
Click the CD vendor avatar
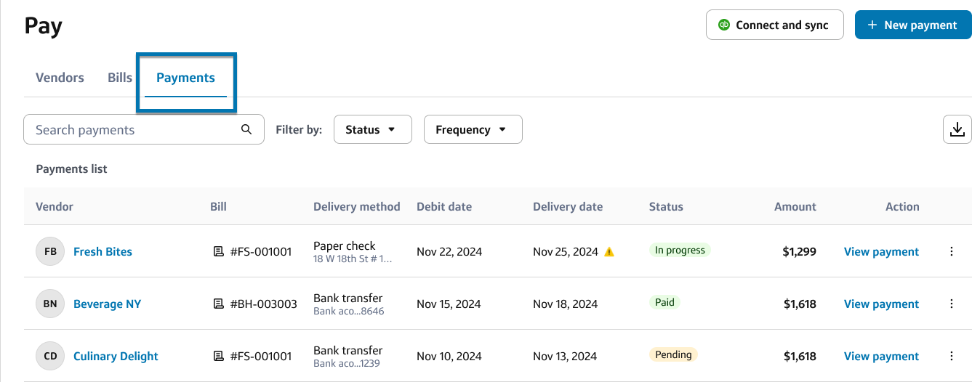pos(50,357)
